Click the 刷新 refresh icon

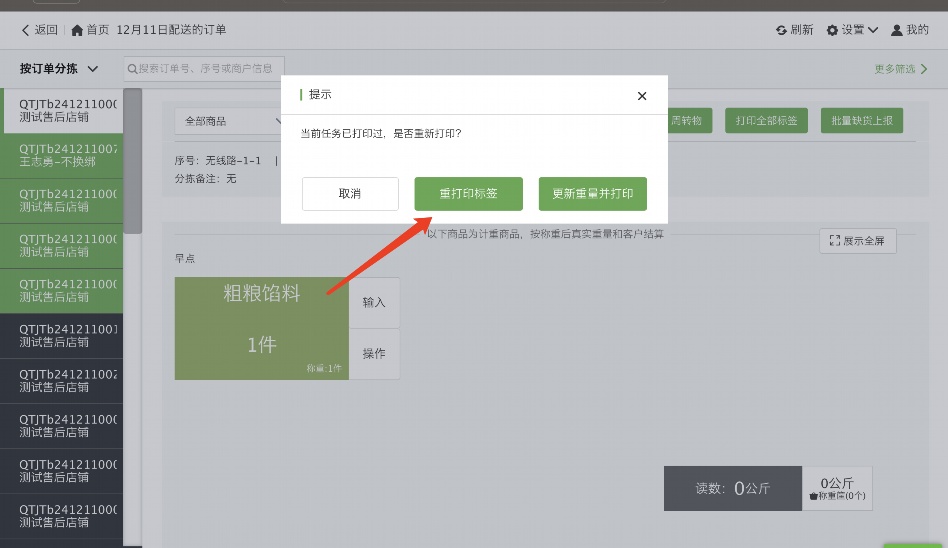click(x=781, y=30)
